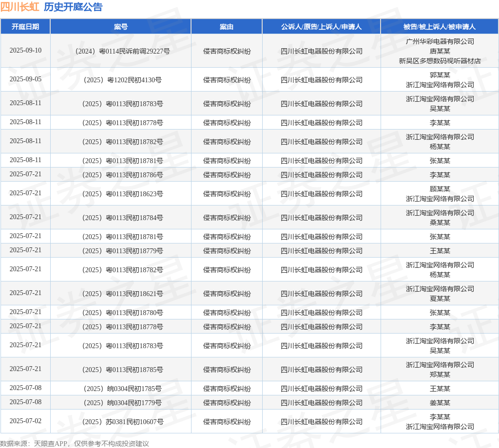
Task: Click 四川长虹电器股份有限公司 in the 18785号 row
Action: (322, 370)
